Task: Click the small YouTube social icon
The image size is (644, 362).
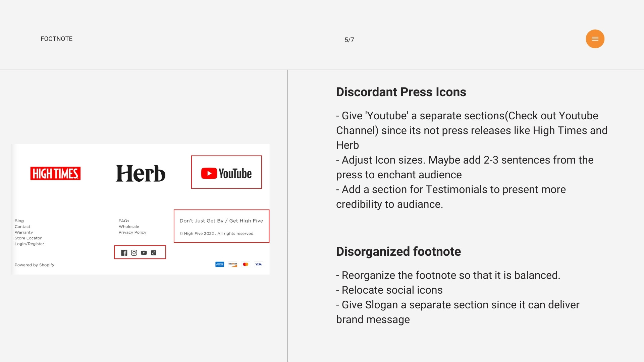Action: pyautogui.click(x=144, y=253)
